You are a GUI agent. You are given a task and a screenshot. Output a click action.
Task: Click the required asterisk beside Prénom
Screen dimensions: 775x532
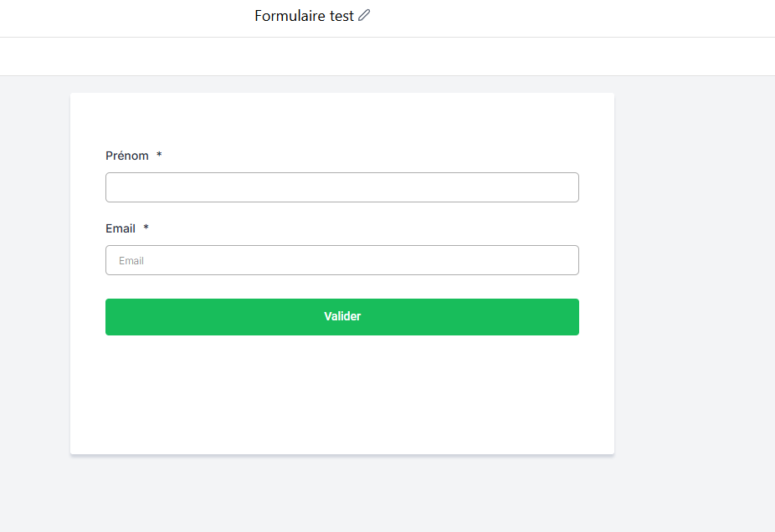tap(159, 156)
